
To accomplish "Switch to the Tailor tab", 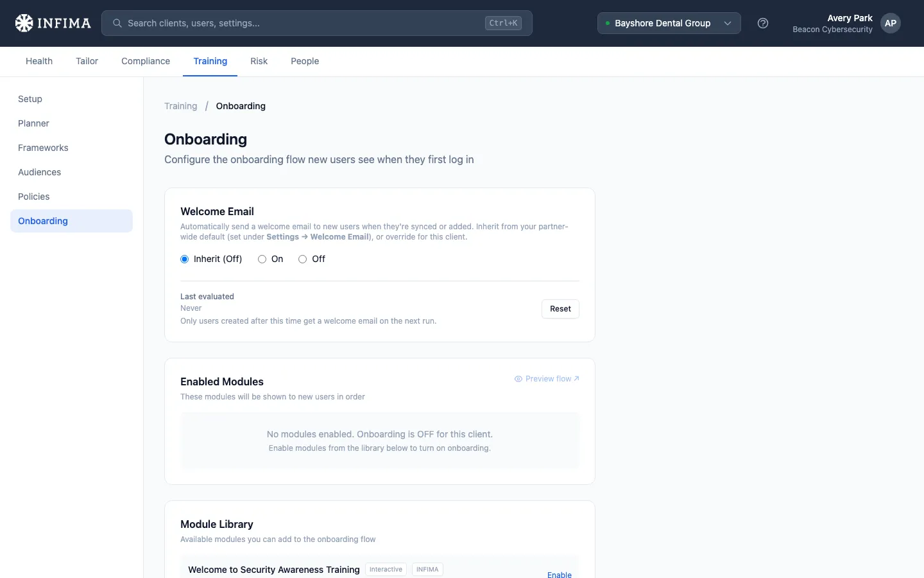I will coord(87,61).
